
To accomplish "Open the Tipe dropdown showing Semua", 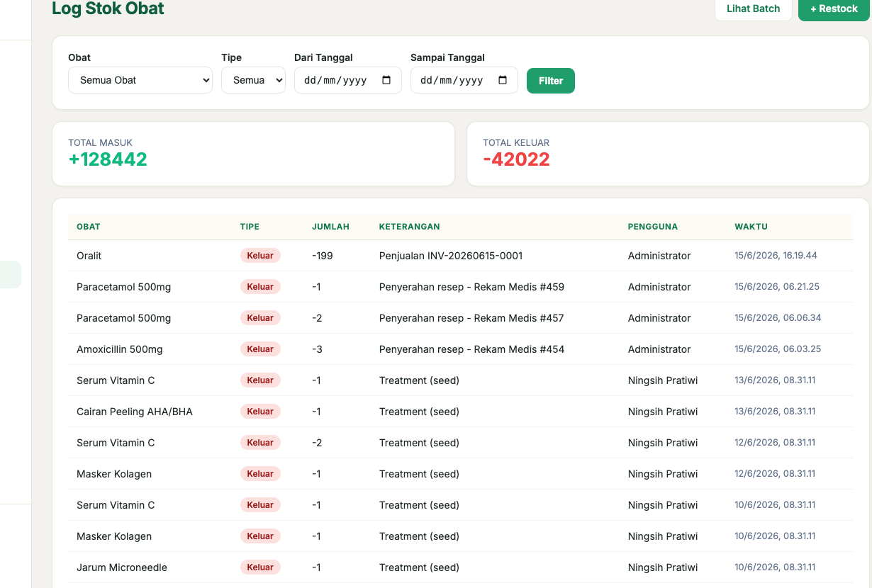I will click(x=253, y=80).
